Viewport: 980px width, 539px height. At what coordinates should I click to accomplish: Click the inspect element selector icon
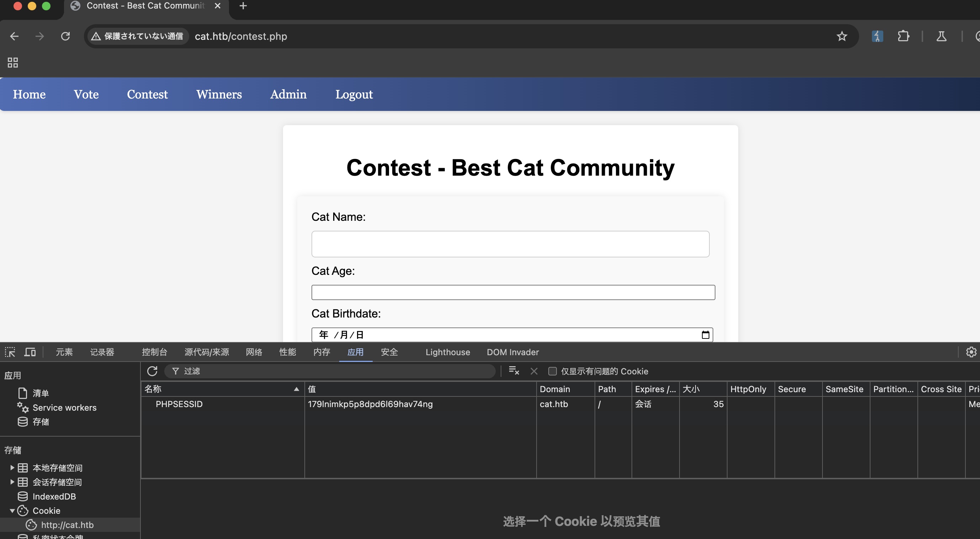coord(10,352)
